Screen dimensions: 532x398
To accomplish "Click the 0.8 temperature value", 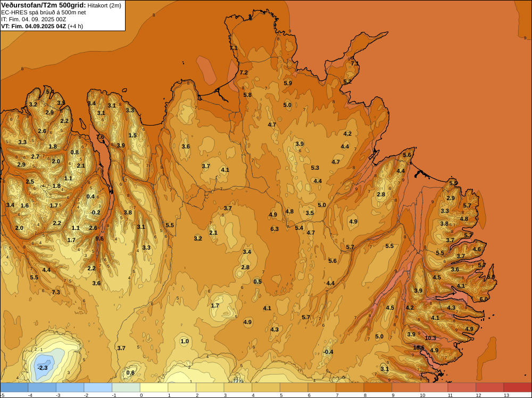I will (x=74, y=152).
